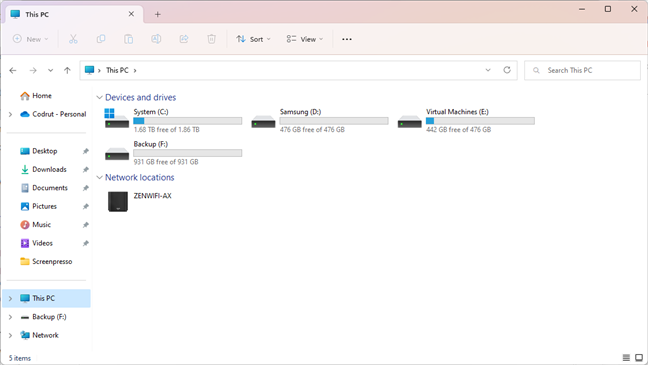The height and width of the screenshot is (365, 648).
Task: Click in the Search This PC box
Action: 582,70
